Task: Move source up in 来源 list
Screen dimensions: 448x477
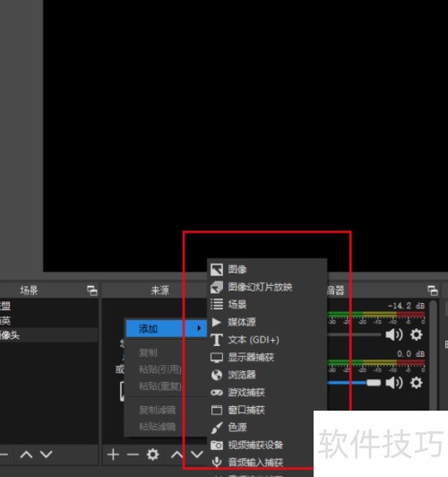Action: click(x=177, y=455)
